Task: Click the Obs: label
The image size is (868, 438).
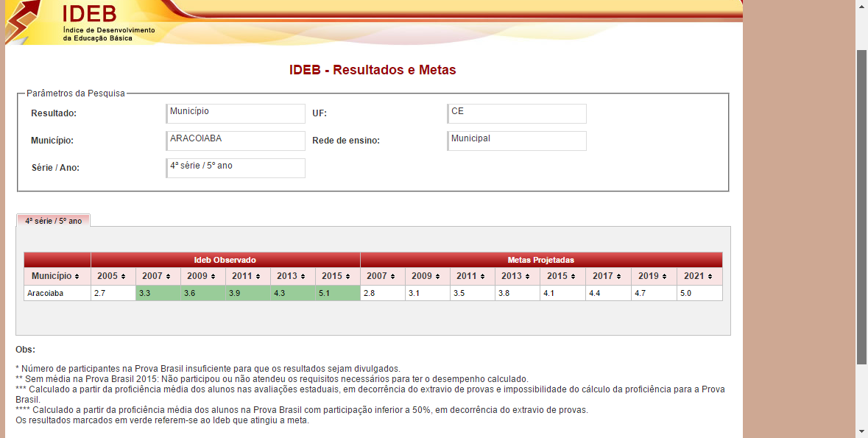Action: pyautogui.click(x=26, y=350)
